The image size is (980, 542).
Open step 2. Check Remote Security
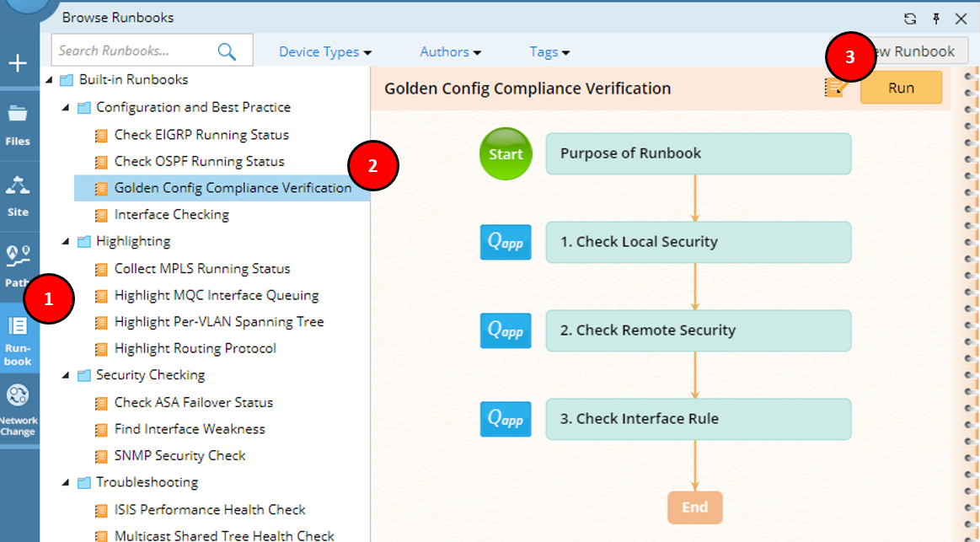point(698,330)
